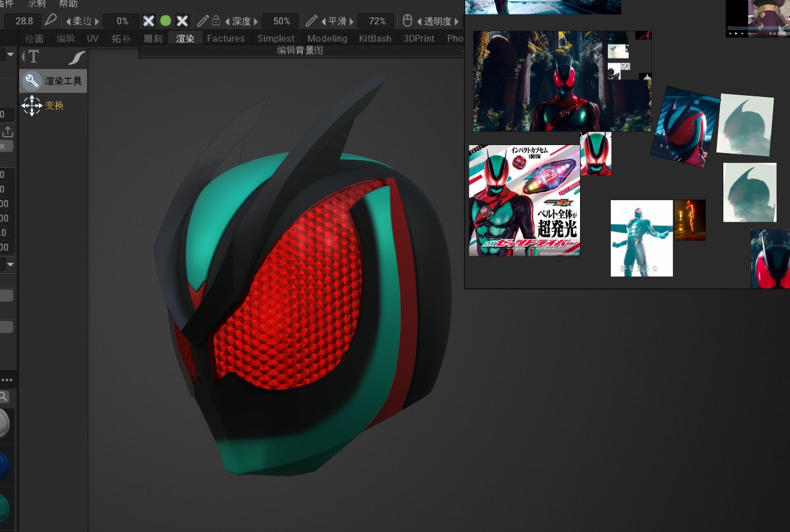Toggle the depth lock icon
The height and width of the screenshot is (532, 790).
216,21
